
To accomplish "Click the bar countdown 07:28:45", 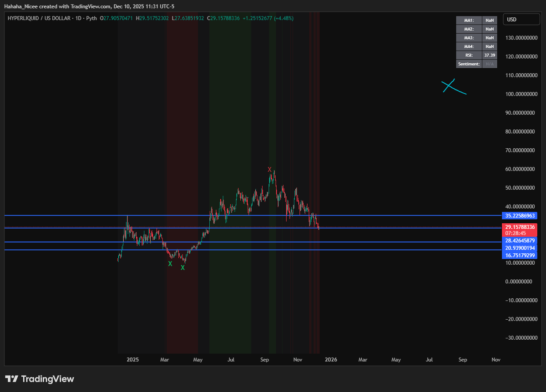I will (516, 233).
